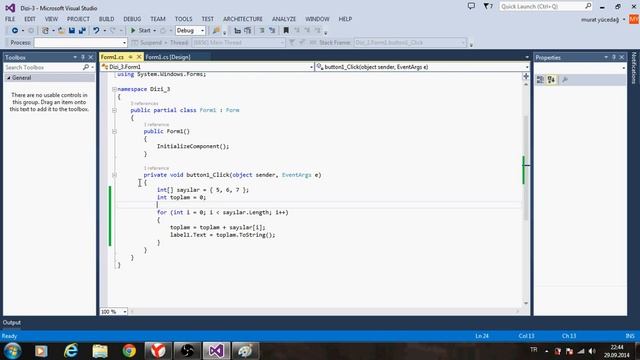Open the Output panel tab
This screenshot has height=360, width=640.
coord(12,322)
